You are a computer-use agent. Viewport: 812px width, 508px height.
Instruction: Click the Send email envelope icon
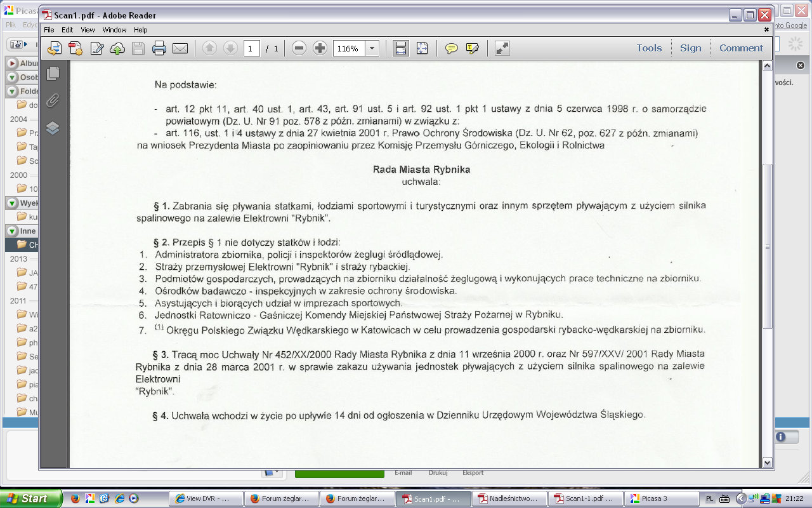click(180, 48)
